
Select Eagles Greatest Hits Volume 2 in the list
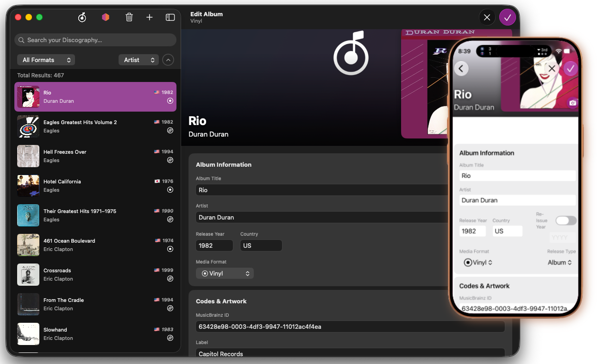95,126
